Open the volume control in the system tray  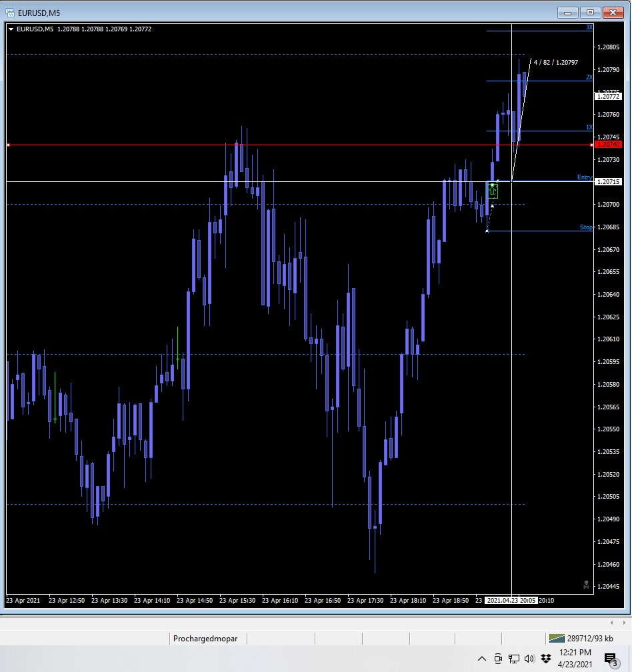[x=529, y=659]
